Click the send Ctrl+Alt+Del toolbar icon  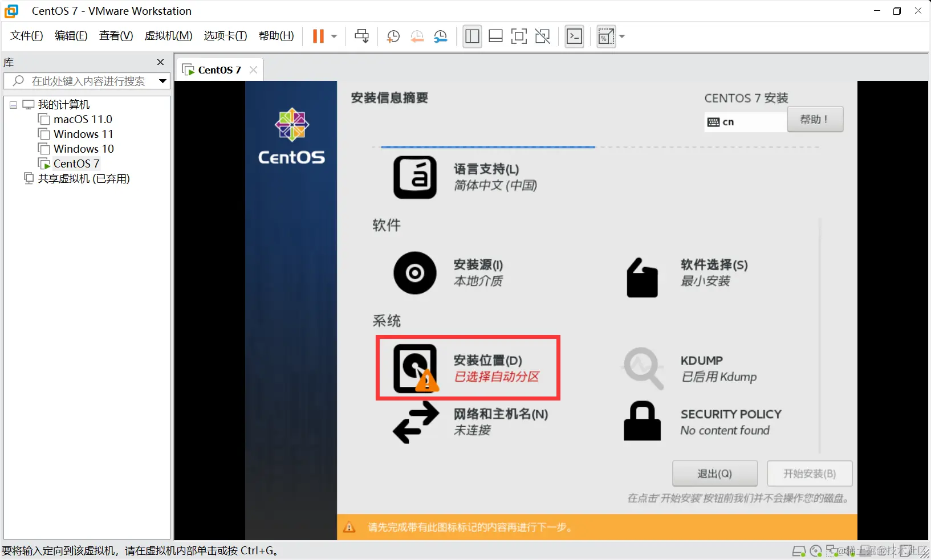tap(361, 36)
